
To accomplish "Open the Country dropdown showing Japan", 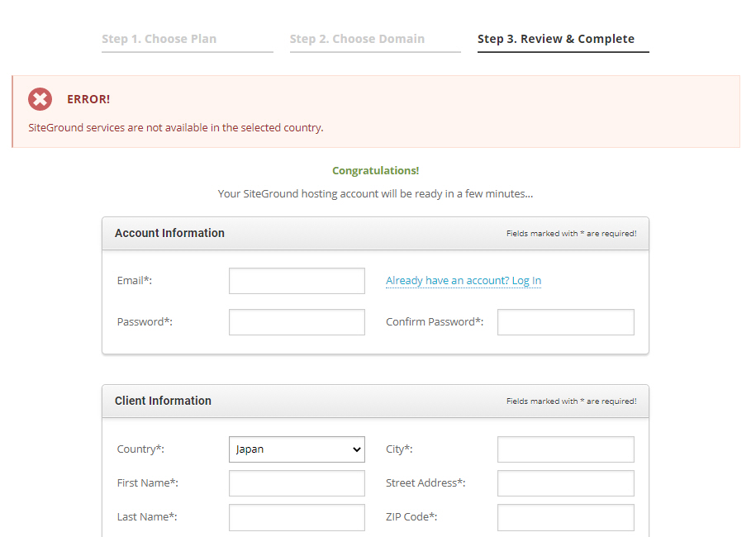I will pos(297,449).
